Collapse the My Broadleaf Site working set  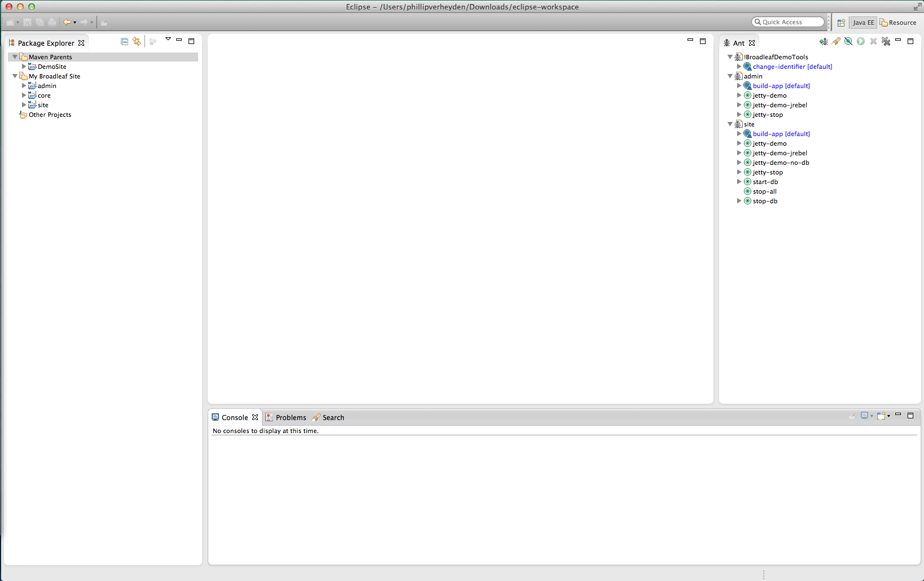[x=15, y=76]
